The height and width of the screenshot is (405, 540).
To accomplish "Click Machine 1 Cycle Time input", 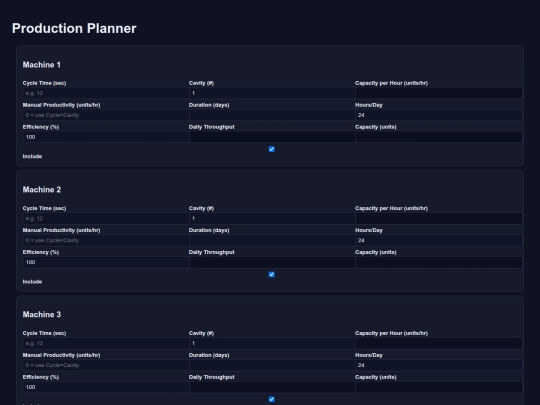I will pos(105,93).
